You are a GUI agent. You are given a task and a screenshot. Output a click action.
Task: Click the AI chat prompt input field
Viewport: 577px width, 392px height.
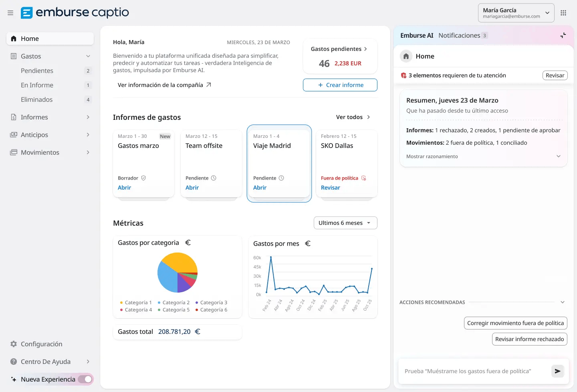475,371
